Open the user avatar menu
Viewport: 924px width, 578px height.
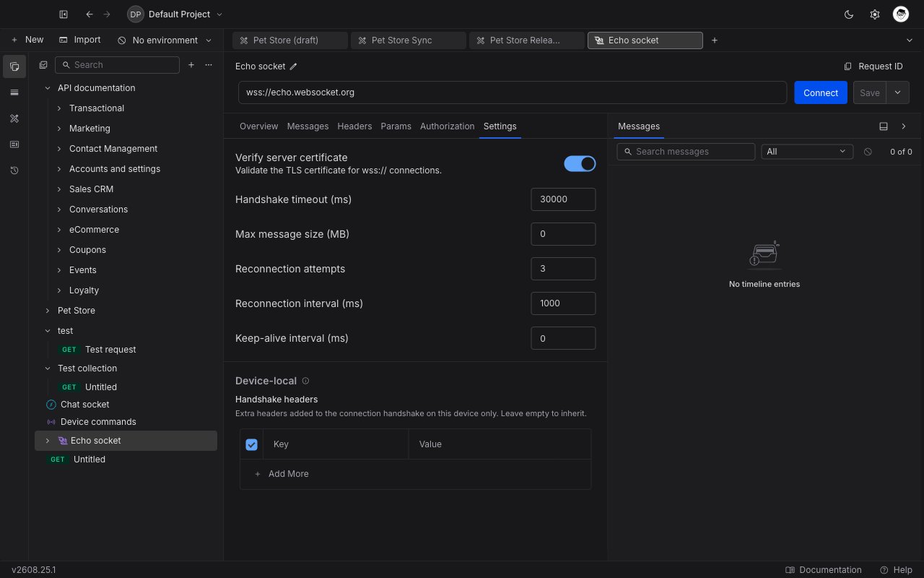(x=900, y=14)
